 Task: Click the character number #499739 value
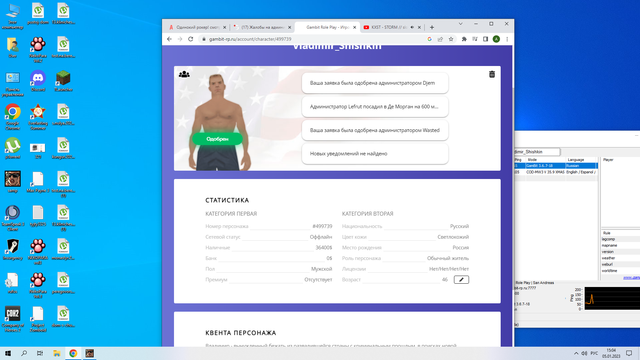pyautogui.click(x=322, y=226)
